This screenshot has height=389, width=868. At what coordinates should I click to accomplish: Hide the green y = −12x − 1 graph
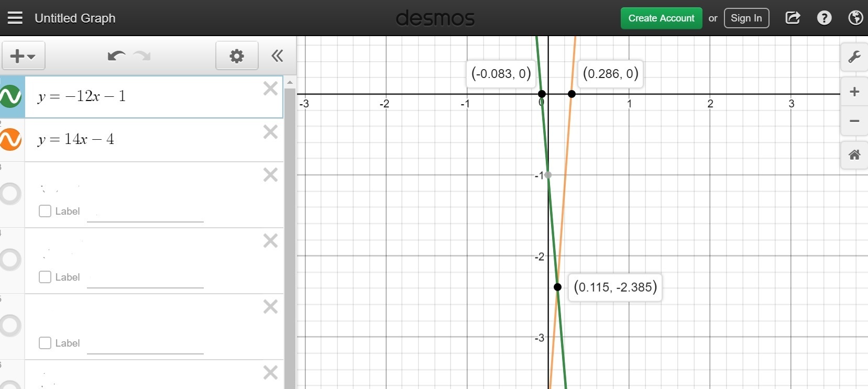tap(11, 96)
